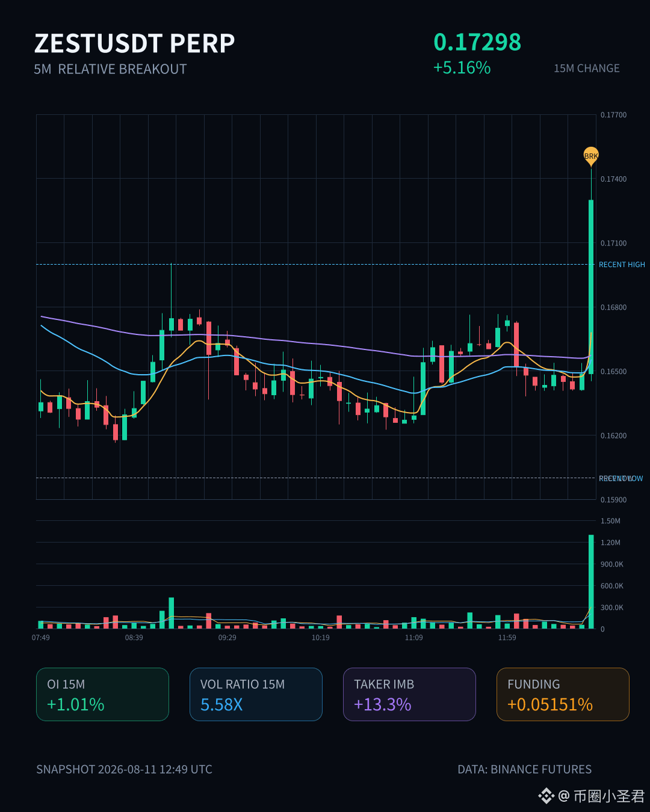Click the 600.0K volume axis label
This screenshot has height=812, width=650.
click(x=612, y=586)
